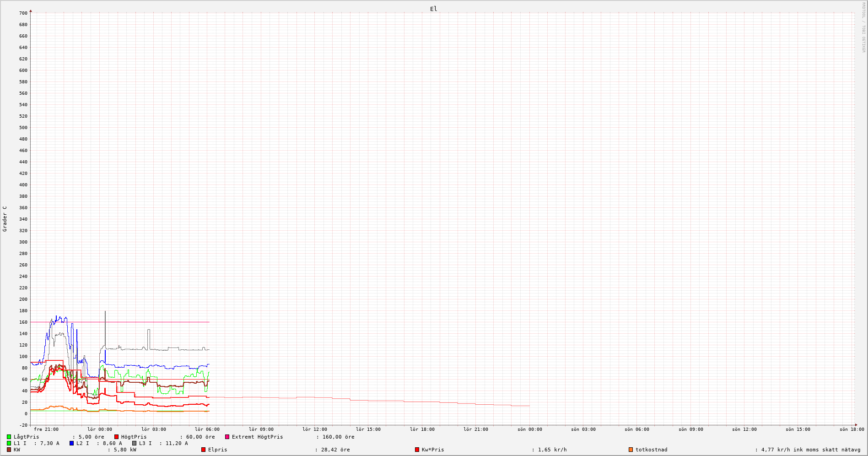The width and height of the screenshot is (868, 456).
Task: Click the gray L3 I legend swatch
Action: pos(134,444)
